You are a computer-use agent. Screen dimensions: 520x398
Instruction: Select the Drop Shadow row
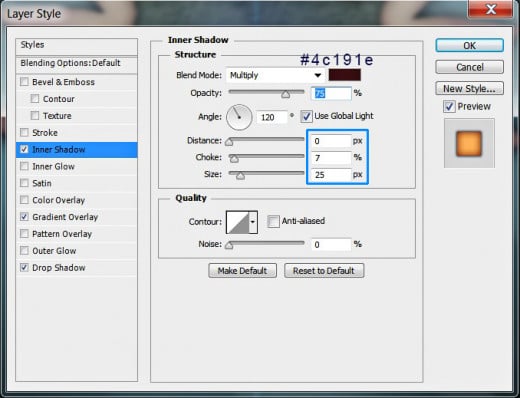(76, 268)
